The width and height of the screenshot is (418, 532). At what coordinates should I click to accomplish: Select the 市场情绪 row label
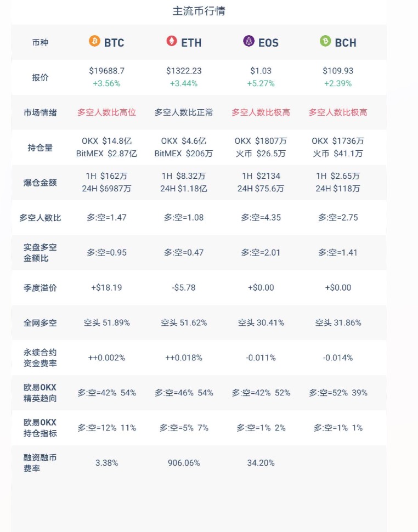click(40, 112)
